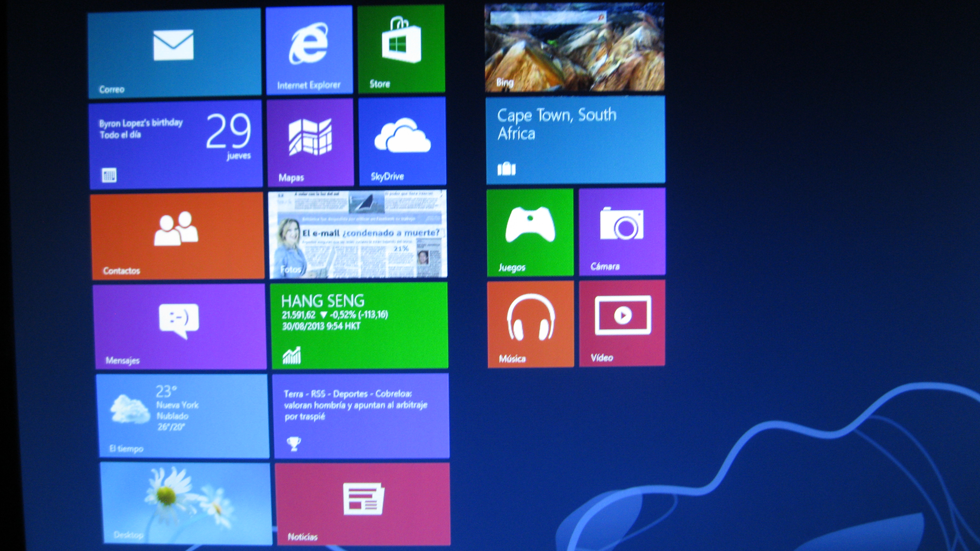
Task: Open the Mapas tile
Action: coord(310,142)
